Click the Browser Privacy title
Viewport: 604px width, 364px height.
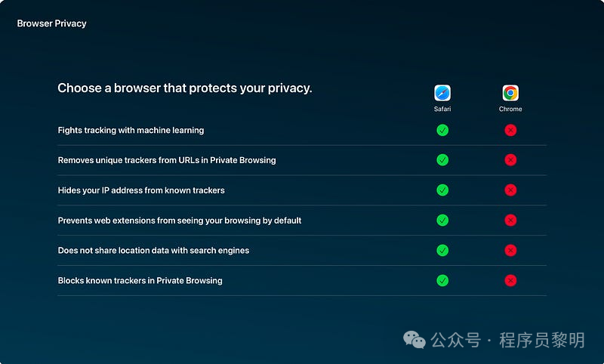[51, 23]
